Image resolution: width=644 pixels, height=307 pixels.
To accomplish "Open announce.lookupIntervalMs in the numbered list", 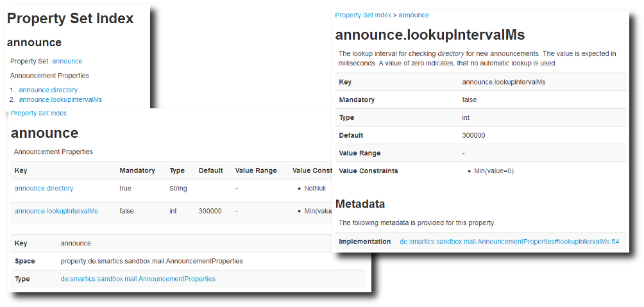I will point(60,99).
